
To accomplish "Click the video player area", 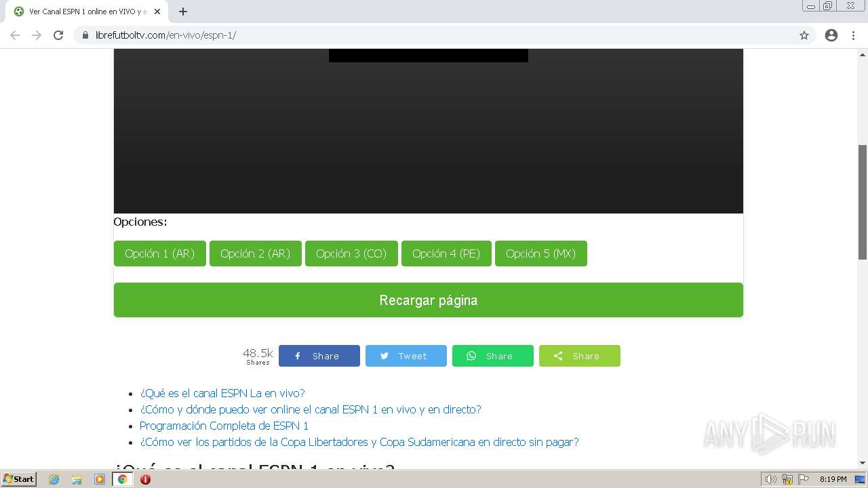I will point(429,131).
